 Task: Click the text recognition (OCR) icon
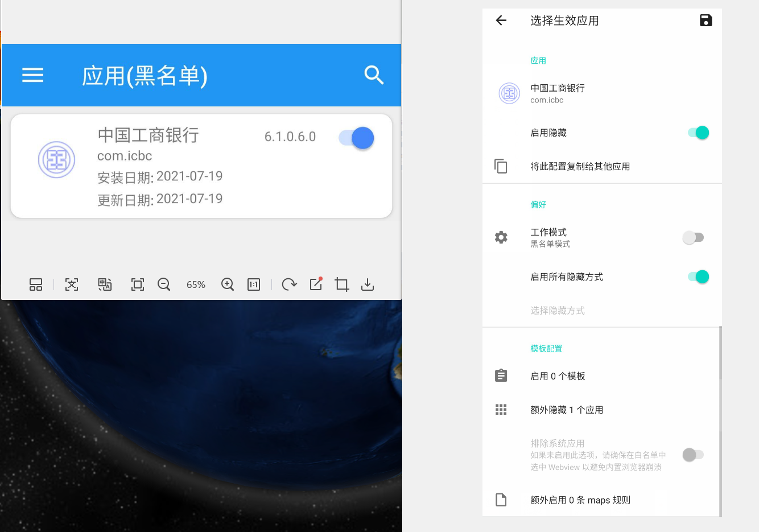[72, 284]
